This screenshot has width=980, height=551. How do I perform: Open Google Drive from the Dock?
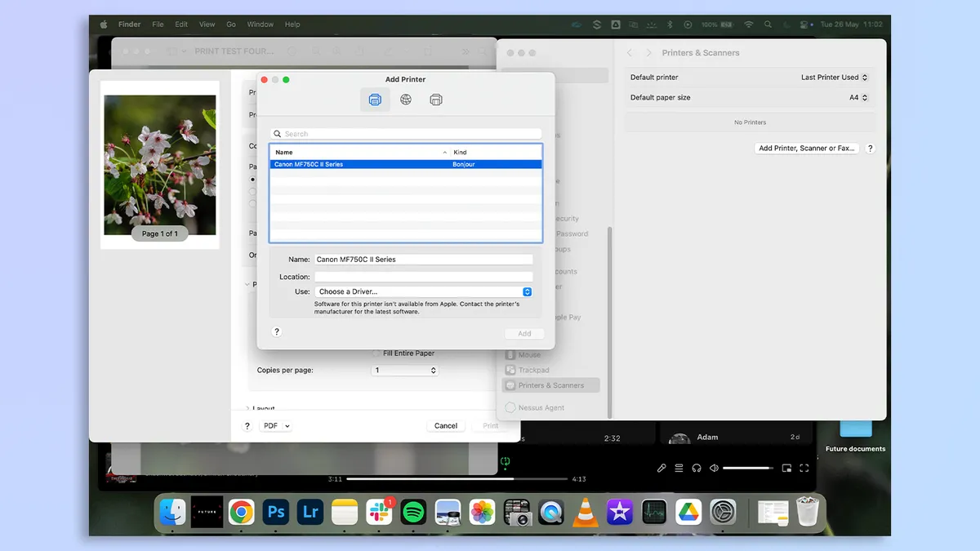point(688,512)
